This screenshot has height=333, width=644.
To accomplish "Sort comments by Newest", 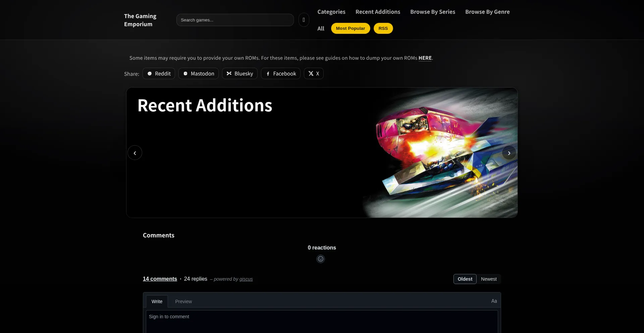I will coord(489,279).
